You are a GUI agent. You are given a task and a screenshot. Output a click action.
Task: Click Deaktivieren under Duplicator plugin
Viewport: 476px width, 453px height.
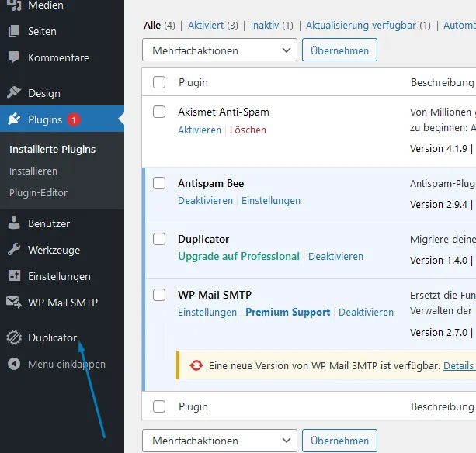(x=335, y=257)
